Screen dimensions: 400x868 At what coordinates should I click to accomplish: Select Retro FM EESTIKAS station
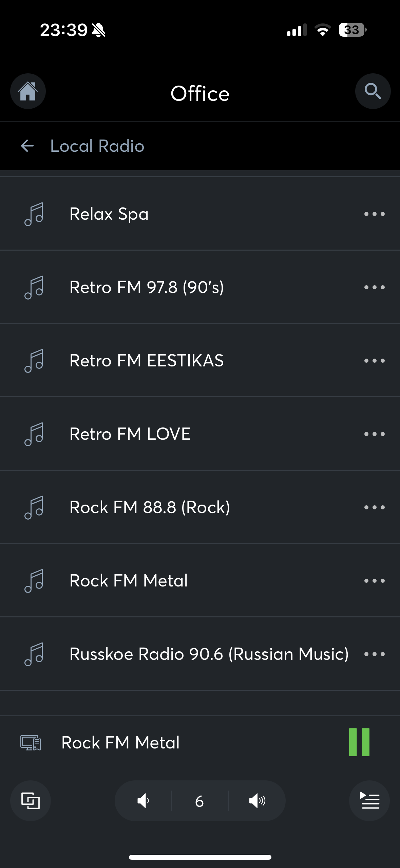point(147,361)
